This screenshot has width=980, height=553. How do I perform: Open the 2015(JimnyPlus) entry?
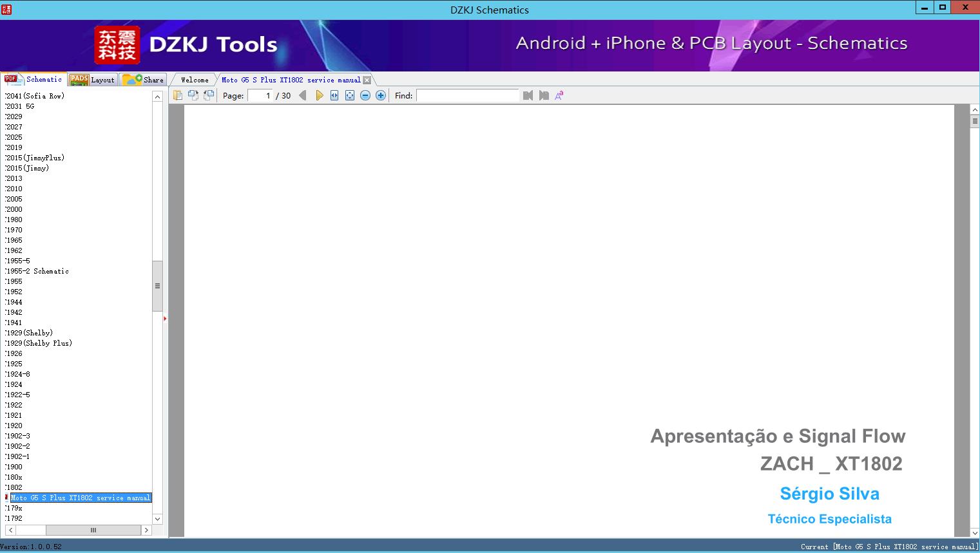click(35, 158)
